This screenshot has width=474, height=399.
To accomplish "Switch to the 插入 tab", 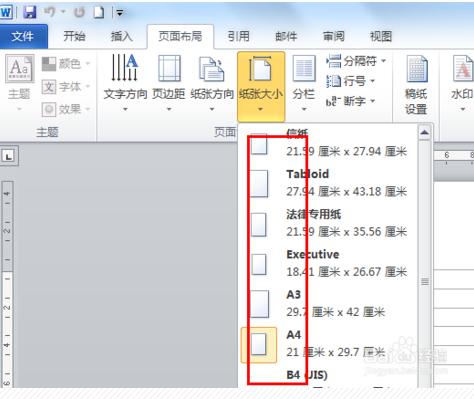I will (x=121, y=36).
